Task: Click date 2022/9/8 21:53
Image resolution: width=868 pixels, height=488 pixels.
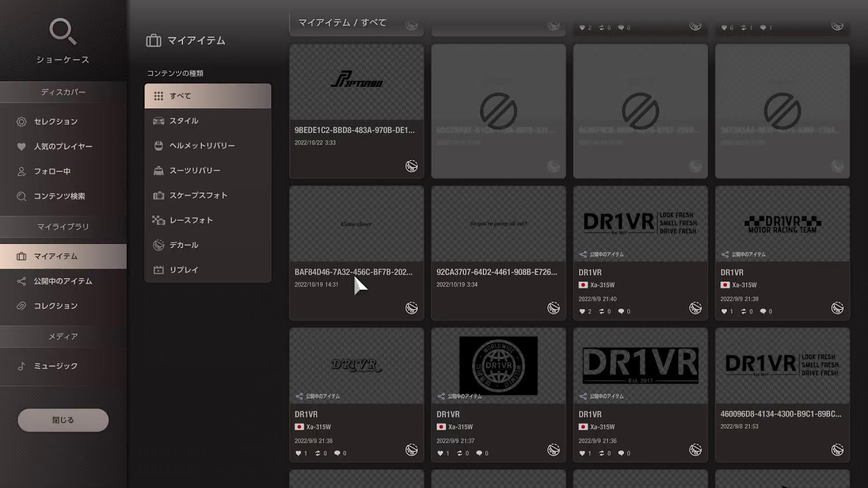Action: pos(740,426)
